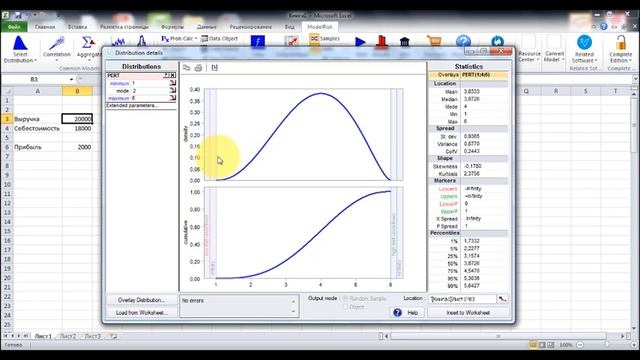The width and height of the screenshot is (640, 360).
Task: Open Select Distribution in the ribbon
Action: coord(20,49)
